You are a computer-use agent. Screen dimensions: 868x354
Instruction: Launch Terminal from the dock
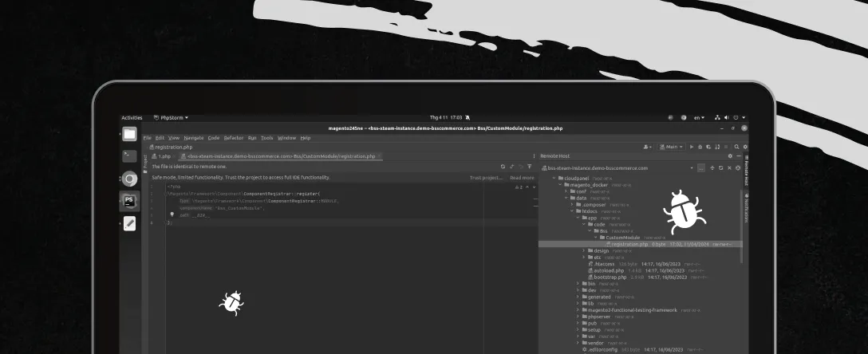[x=129, y=156]
